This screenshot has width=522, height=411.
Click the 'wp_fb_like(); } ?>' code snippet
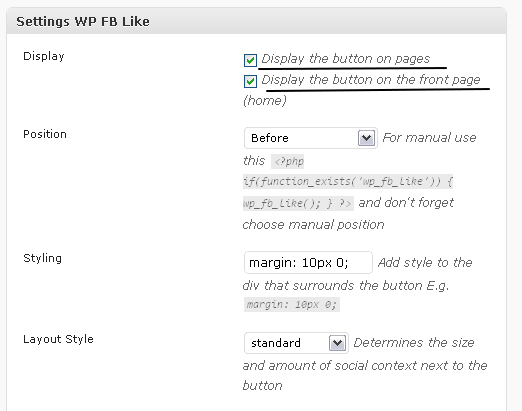click(x=298, y=203)
